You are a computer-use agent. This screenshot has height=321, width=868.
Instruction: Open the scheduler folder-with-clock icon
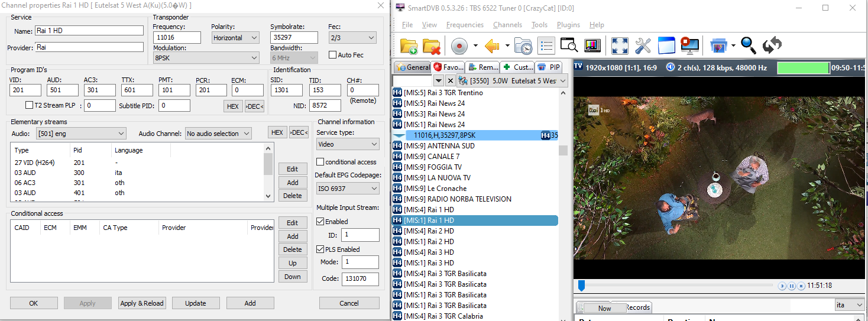tap(523, 46)
